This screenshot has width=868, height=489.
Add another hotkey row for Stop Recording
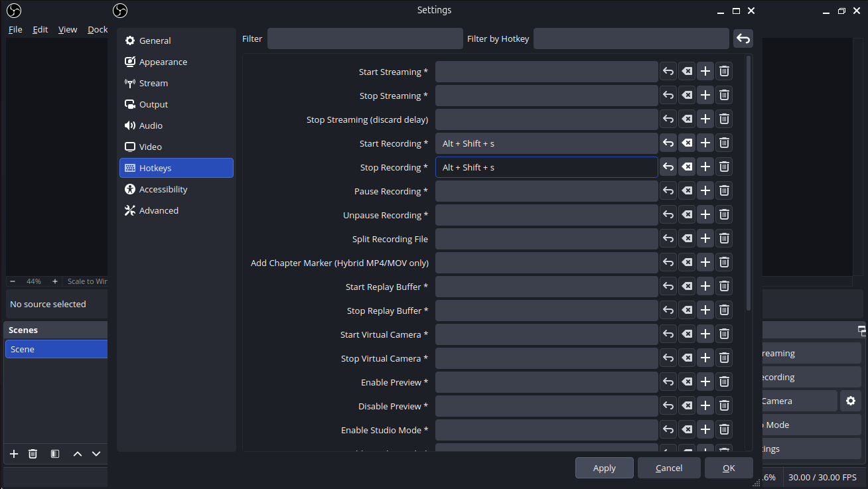705,167
